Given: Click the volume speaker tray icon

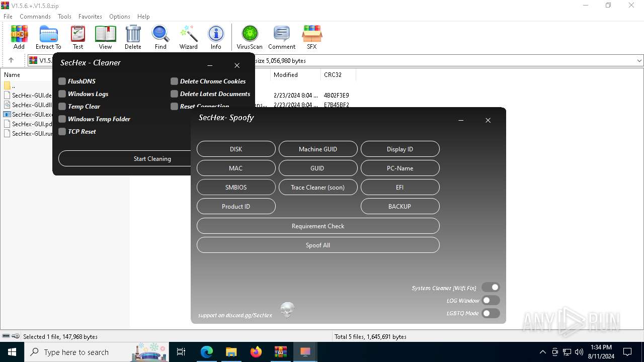Looking at the screenshot, I should click(x=579, y=352).
